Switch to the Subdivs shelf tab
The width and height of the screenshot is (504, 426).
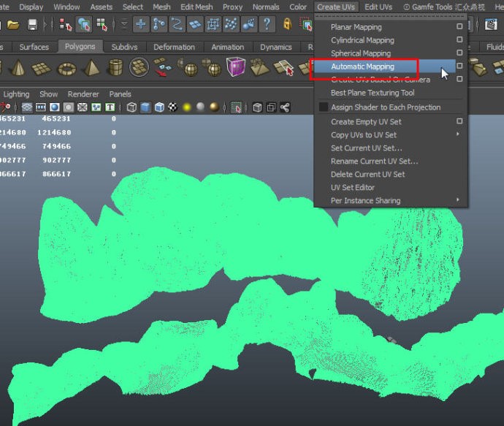tap(124, 47)
